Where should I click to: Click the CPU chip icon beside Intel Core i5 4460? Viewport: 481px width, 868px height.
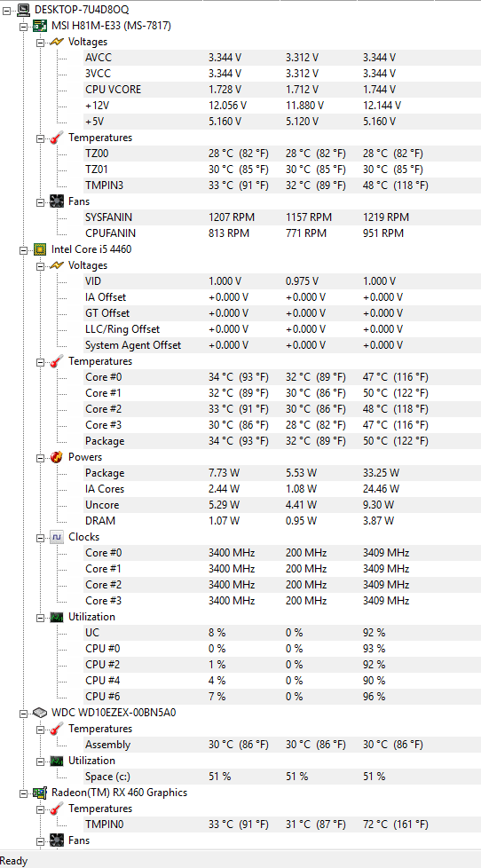pyautogui.click(x=41, y=249)
